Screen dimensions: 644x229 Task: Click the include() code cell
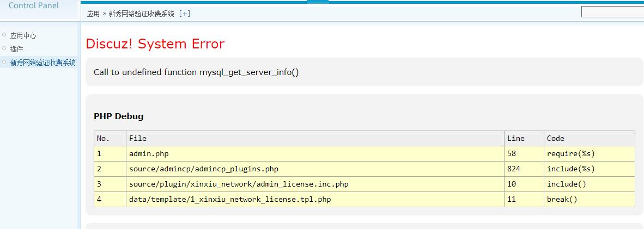pyautogui.click(x=590, y=184)
